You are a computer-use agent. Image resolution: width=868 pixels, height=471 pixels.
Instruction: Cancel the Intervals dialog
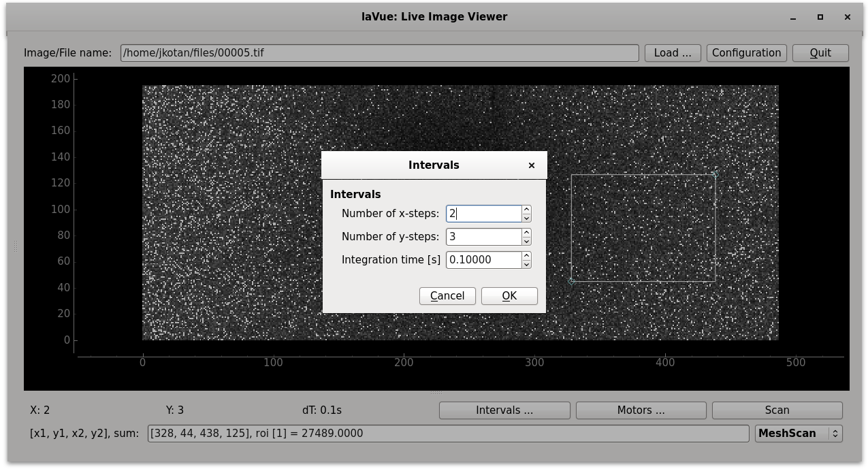[x=447, y=296]
